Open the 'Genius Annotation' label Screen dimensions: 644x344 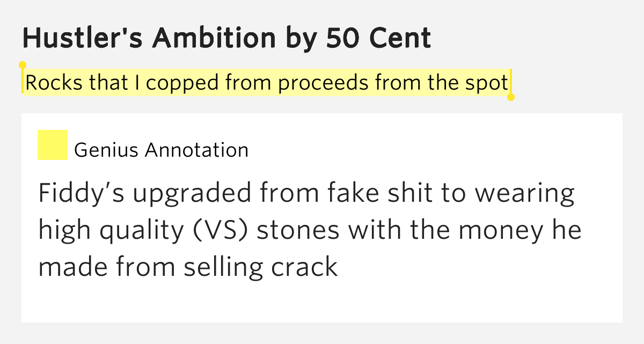[x=162, y=150]
